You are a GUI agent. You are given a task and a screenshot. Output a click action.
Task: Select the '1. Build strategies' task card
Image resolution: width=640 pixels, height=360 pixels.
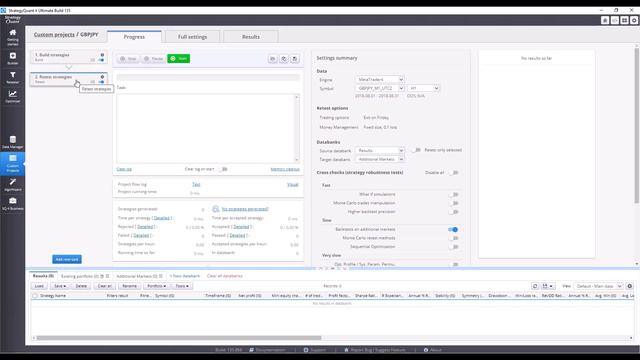[69, 57]
